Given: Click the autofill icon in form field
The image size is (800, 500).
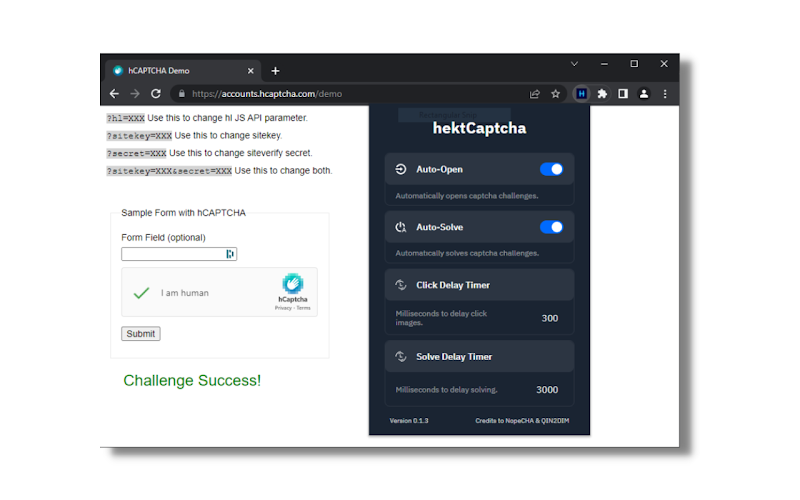Looking at the screenshot, I should 230,254.
